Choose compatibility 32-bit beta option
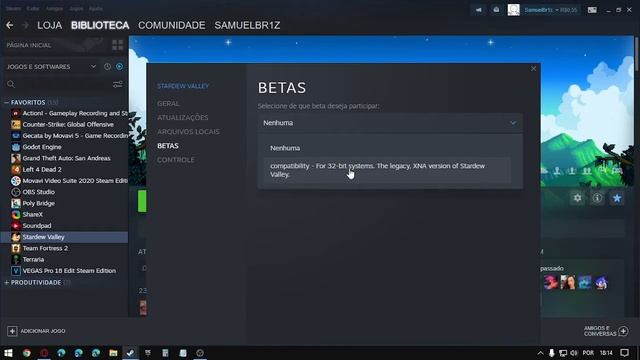 (x=387, y=170)
